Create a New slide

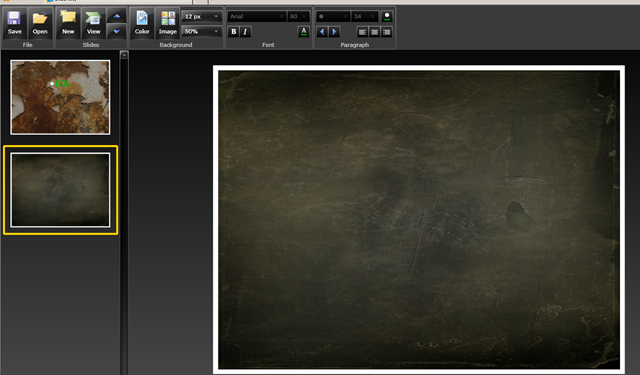(x=68, y=23)
